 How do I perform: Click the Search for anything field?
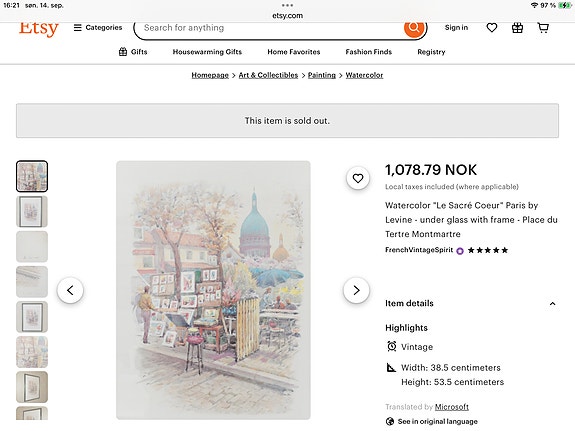[x=273, y=28]
